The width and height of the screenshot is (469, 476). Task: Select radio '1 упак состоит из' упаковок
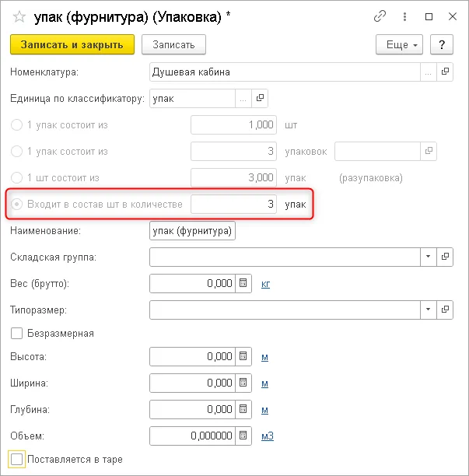pos(16,151)
